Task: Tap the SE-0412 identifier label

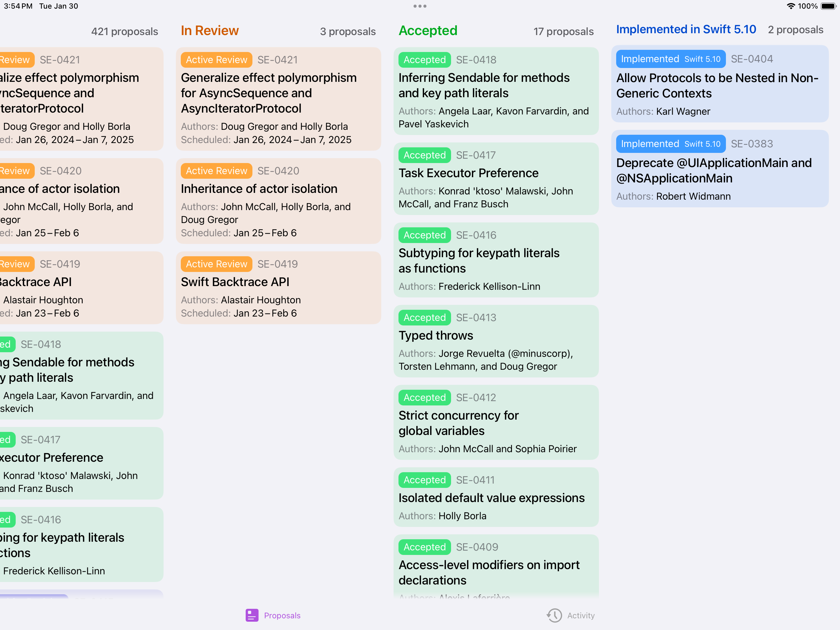Action: (476, 397)
